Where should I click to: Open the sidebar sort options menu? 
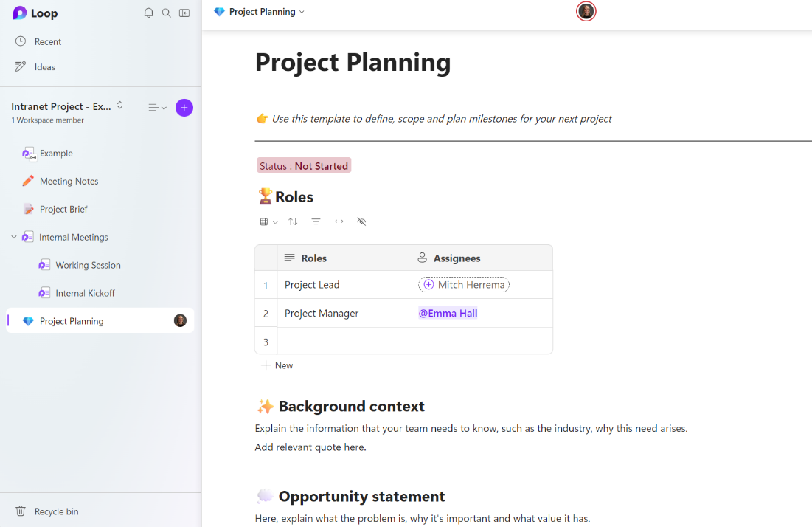point(157,108)
